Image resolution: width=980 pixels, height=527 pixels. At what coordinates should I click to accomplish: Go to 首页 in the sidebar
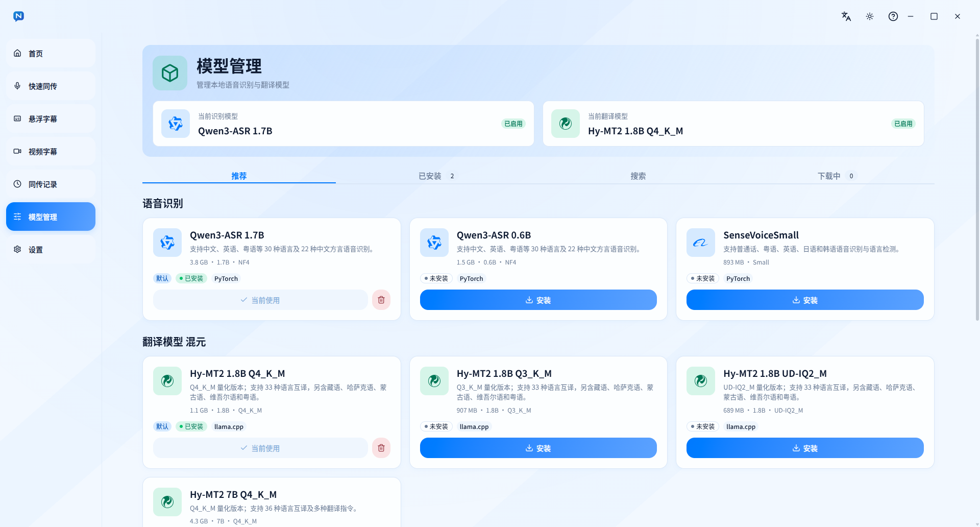(51, 53)
